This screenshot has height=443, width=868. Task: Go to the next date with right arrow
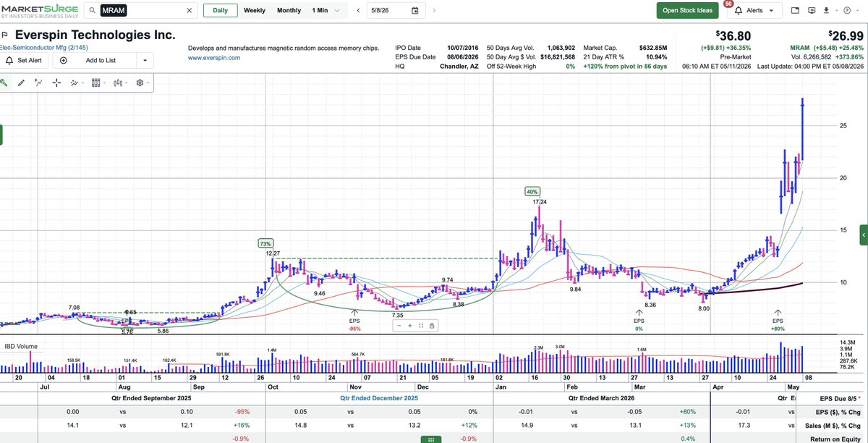click(x=433, y=11)
